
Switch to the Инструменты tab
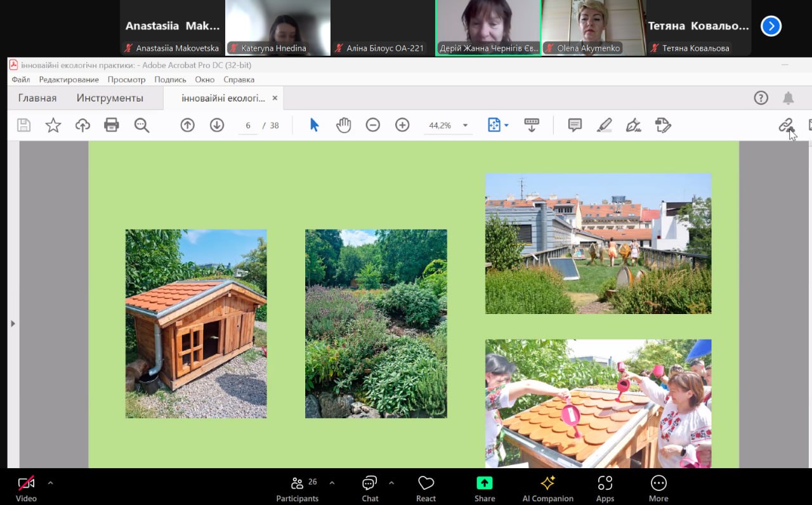pyautogui.click(x=110, y=98)
